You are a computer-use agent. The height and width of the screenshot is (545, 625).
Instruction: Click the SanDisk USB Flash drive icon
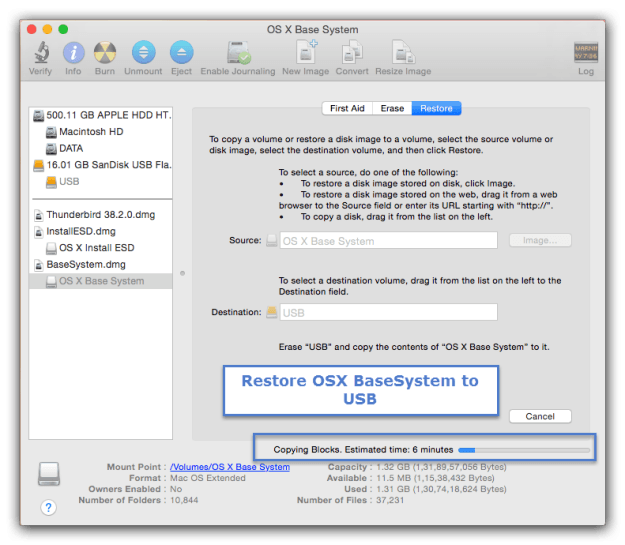point(39,165)
